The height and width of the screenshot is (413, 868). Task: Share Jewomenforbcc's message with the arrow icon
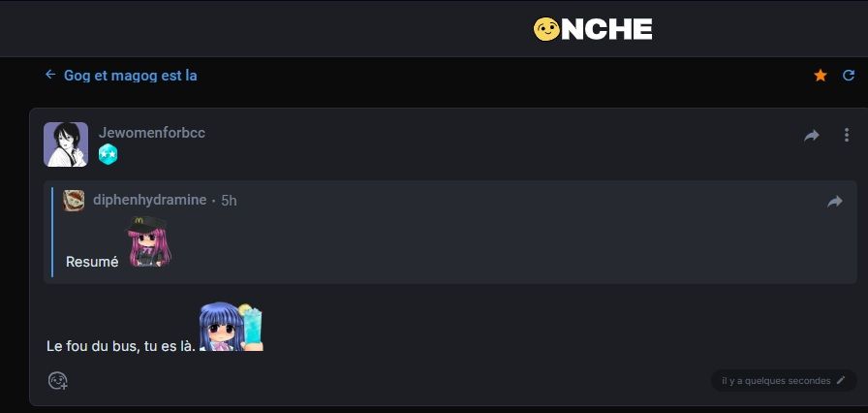812,136
